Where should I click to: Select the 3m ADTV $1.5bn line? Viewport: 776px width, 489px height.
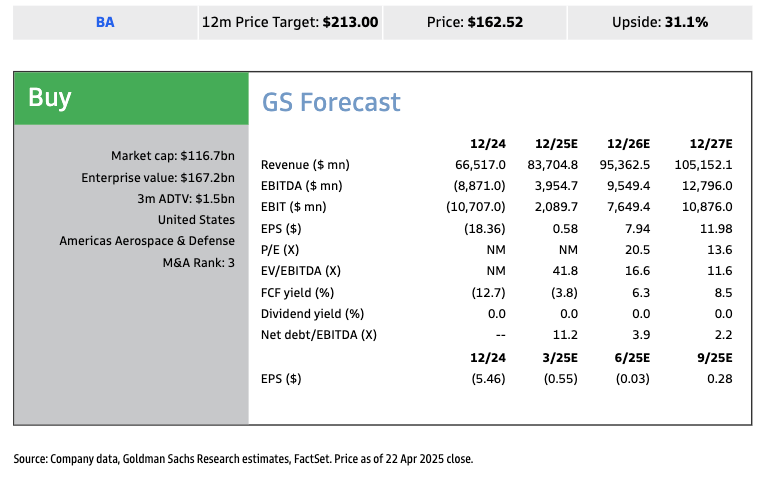point(186,198)
